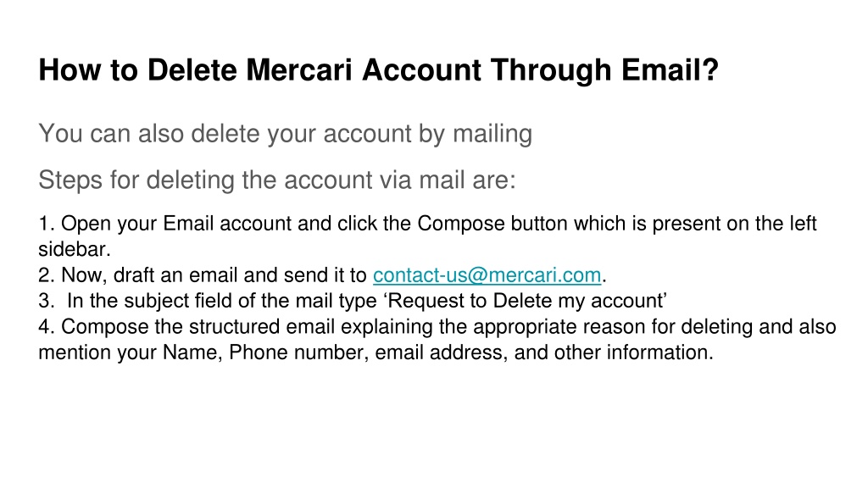The width and height of the screenshot is (868, 488).
Task: Click the phrase 'other information.' in step 4
Action: click(x=634, y=352)
